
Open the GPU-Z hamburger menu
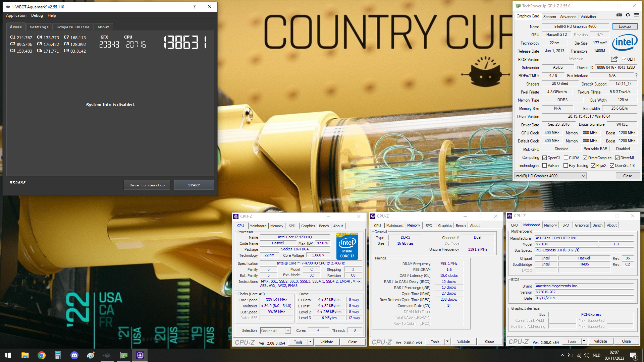coord(636,15)
